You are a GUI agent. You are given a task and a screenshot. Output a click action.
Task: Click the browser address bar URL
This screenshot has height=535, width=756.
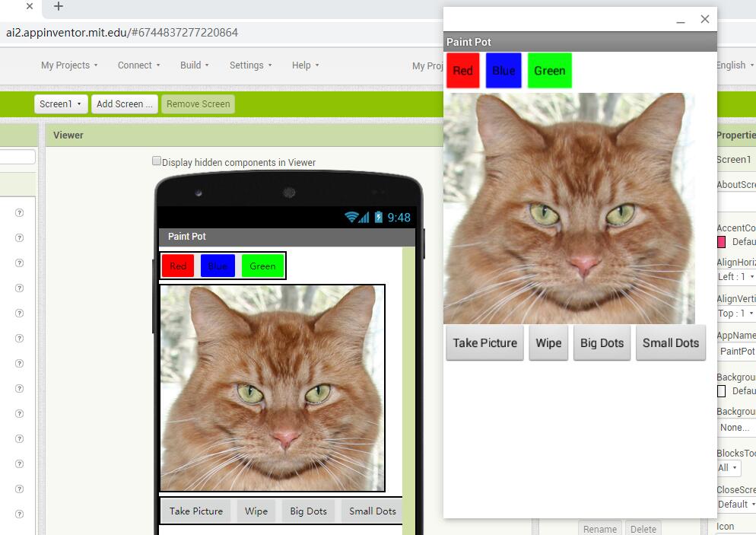[x=122, y=32]
